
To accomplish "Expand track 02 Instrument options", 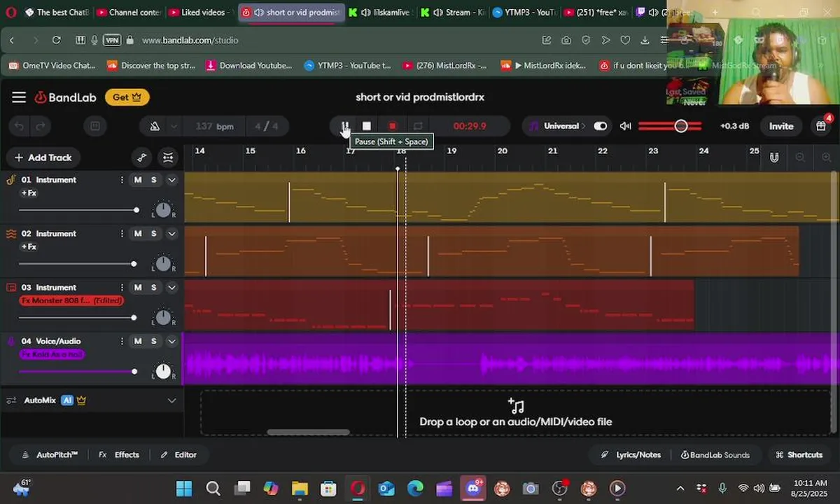I will (x=171, y=234).
